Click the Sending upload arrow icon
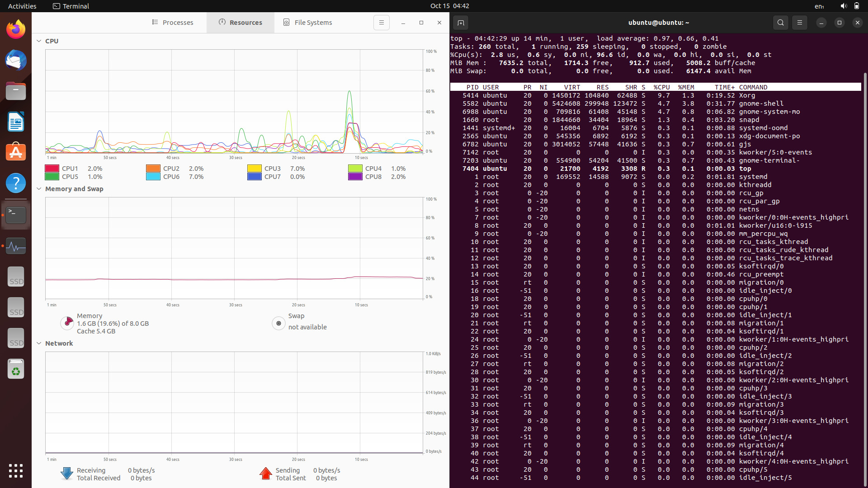The height and width of the screenshot is (488, 868). point(266,474)
